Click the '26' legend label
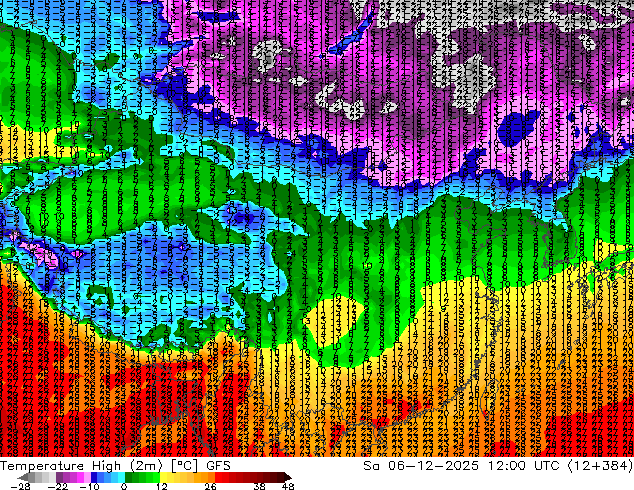Viewport: 634px width, 490px height. (210, 486)
